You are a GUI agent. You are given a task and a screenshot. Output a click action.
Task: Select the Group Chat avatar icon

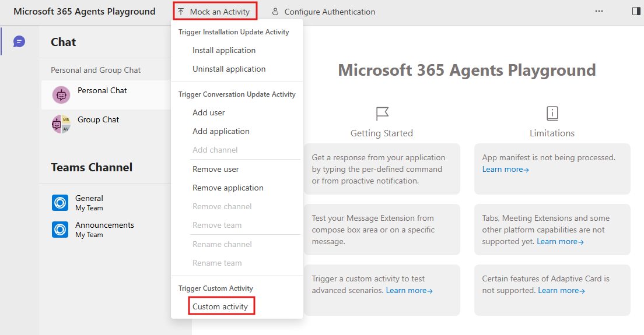coord(61,124)
